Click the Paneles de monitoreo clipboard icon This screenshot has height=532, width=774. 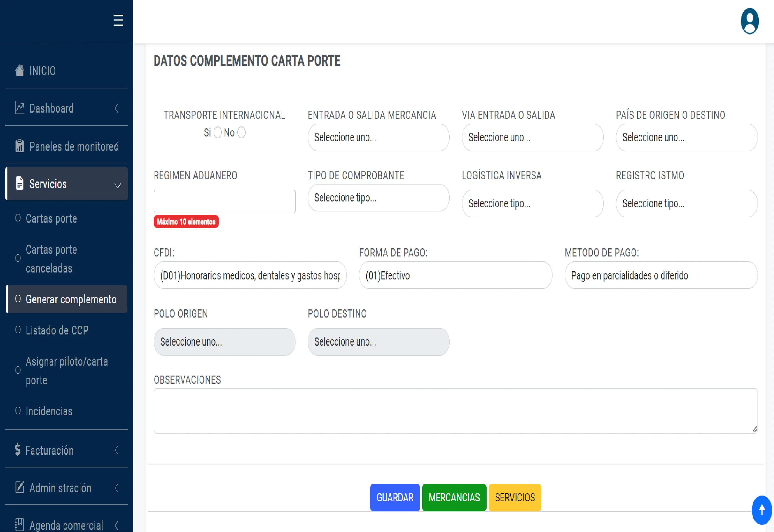[x=19, y=146]
